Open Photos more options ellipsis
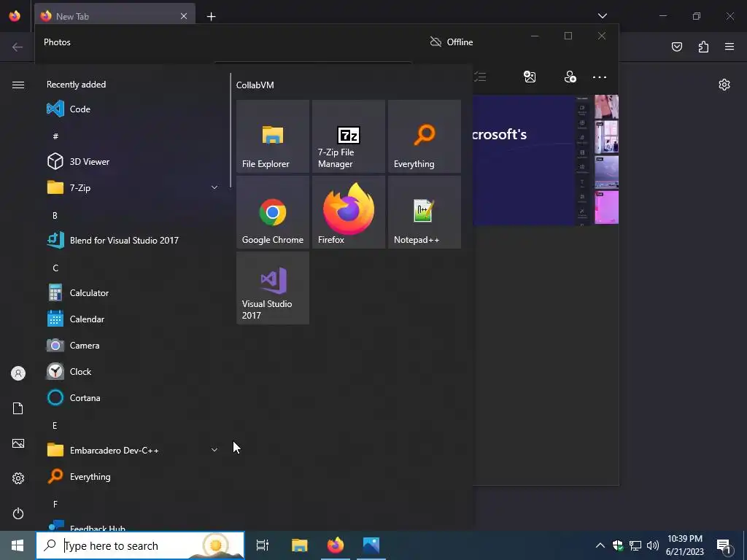 point(600,77)
